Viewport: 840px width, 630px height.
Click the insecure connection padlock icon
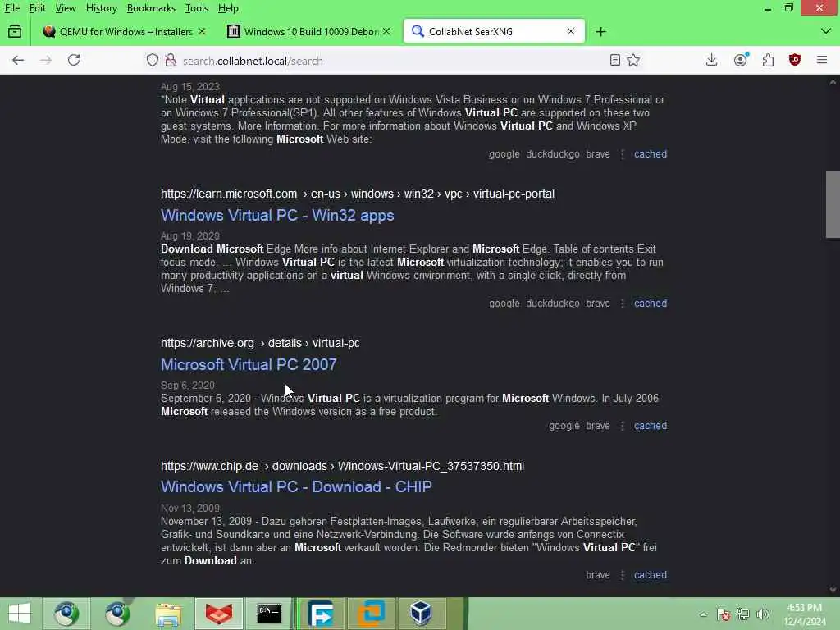pyautogui.click(x=171, y=61)
